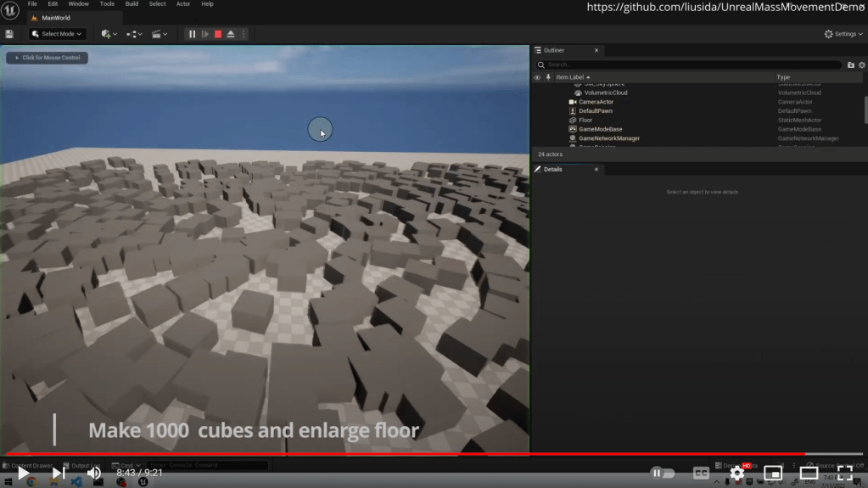Toggle closed captions on the video
Image resolution: width=868 pixels, height=488 pixels.
click(x=701, y=473)
